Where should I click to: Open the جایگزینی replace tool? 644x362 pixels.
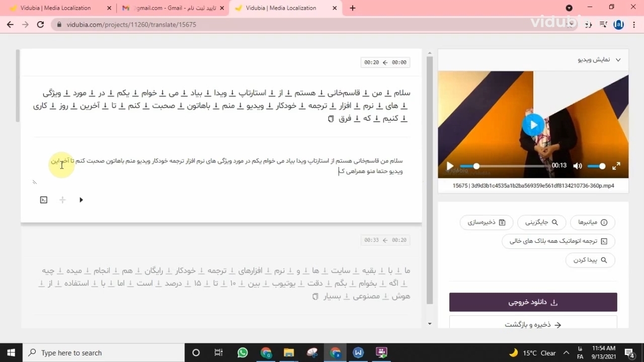[541, 222]
